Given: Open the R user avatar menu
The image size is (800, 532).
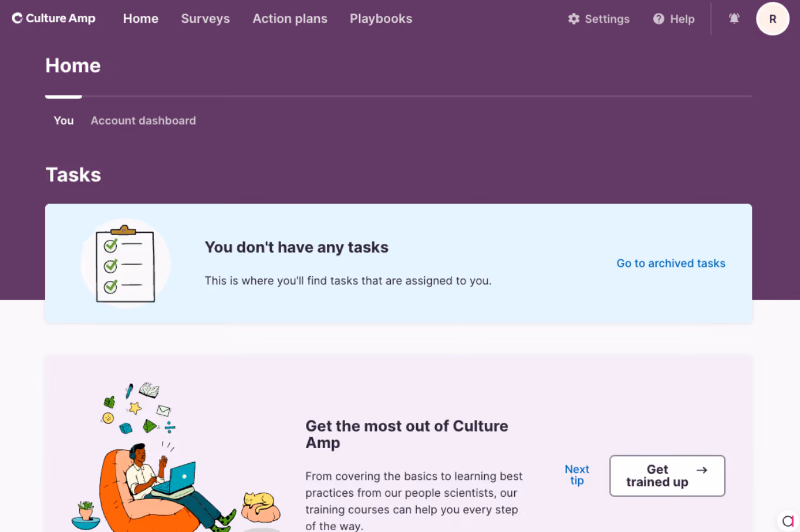Looking at the screenshot, I should (772, 19).
